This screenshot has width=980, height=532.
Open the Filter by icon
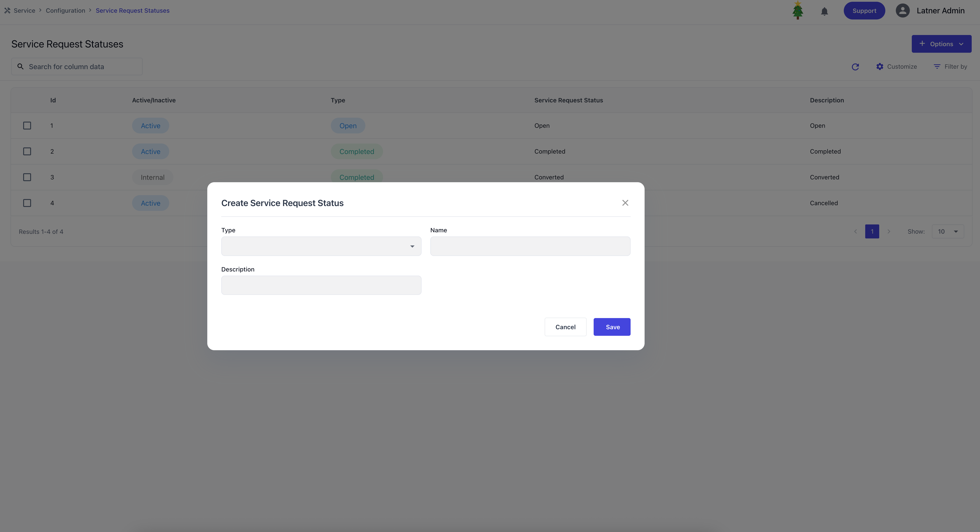coord(937,66)
